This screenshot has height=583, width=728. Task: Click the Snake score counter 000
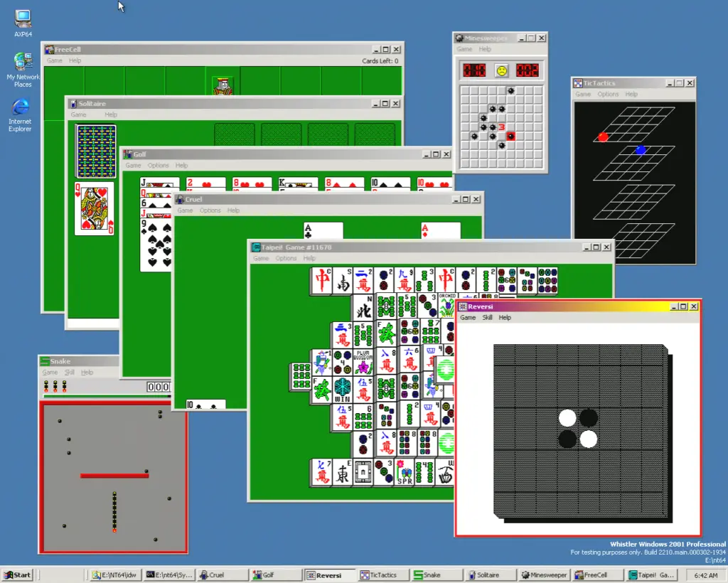point(159,387)
